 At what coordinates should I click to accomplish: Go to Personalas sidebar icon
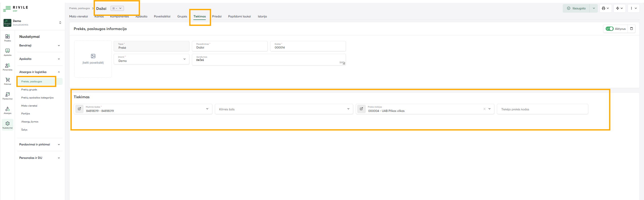8,67
